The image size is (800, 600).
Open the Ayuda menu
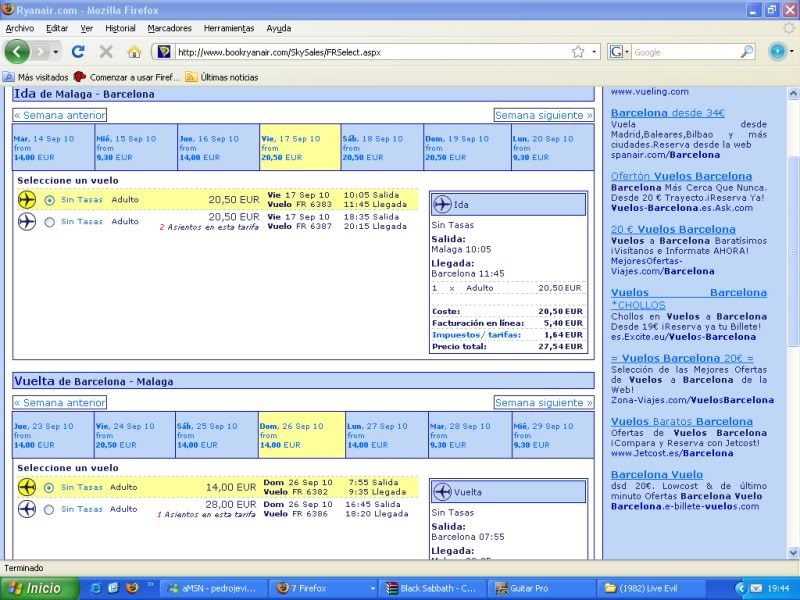tap(279, 29)
